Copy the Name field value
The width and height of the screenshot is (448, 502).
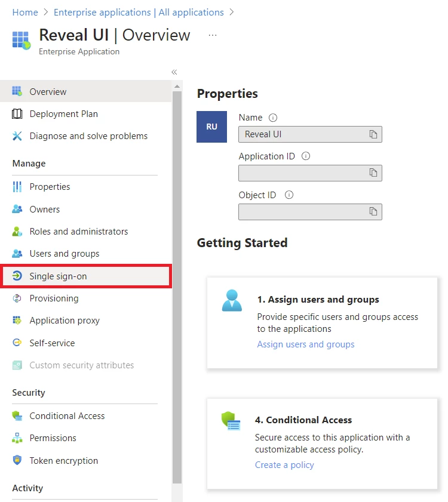point(373,134)
